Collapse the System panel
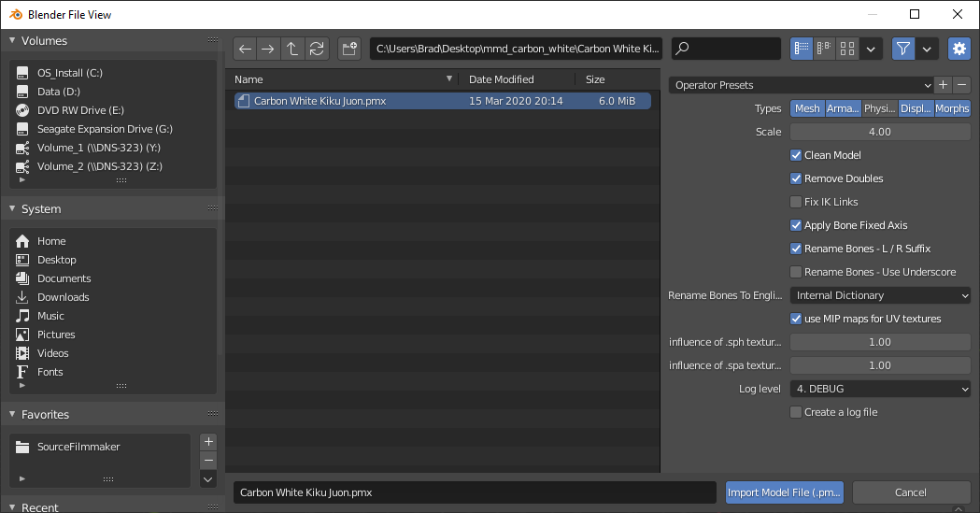The height and width of the screenshot is (513, 980). coord(12,208)
